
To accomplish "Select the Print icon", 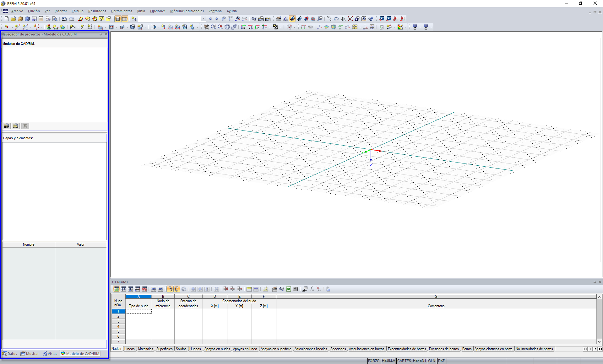I will coord(48,19).
